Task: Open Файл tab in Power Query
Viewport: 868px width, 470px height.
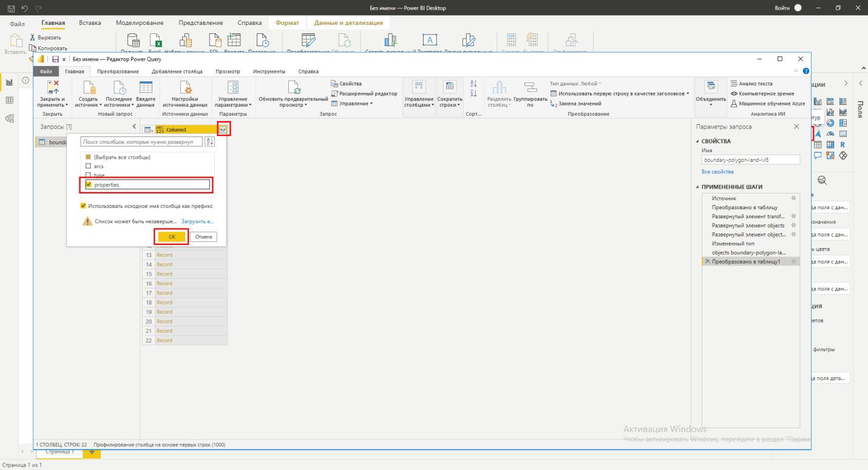Action: coord(46,71)
